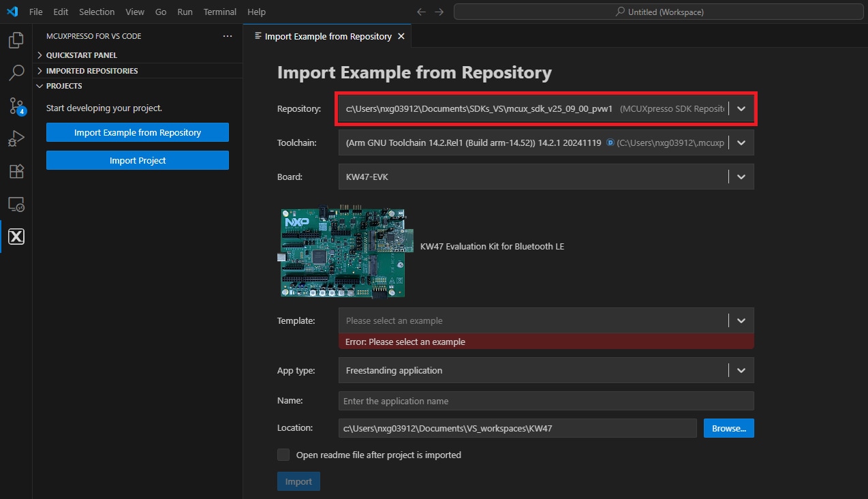The height and width of the screenshot is (499, 868).
Task: Open the Explorer view icon
Action: click(x=16, y=40)
